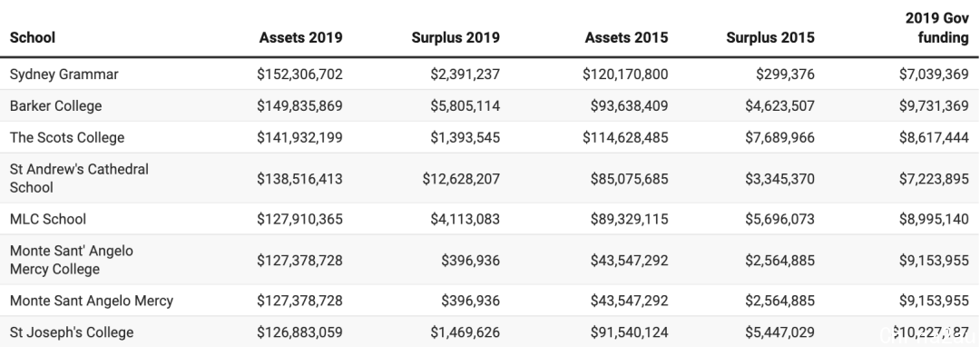The height and width of the screenshot is (347, 980).
Task: Select The Scots College row
Action: coord(490,137)
